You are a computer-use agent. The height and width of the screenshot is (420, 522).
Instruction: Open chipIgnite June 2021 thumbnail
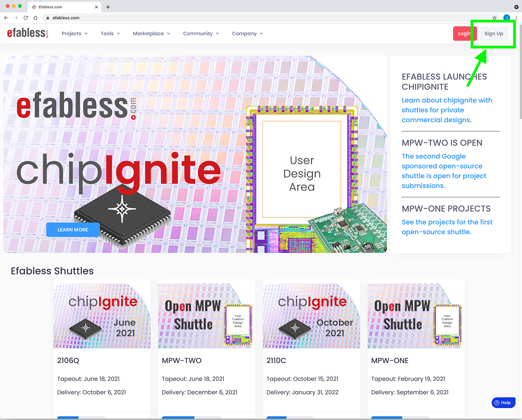tap(102, 316)
